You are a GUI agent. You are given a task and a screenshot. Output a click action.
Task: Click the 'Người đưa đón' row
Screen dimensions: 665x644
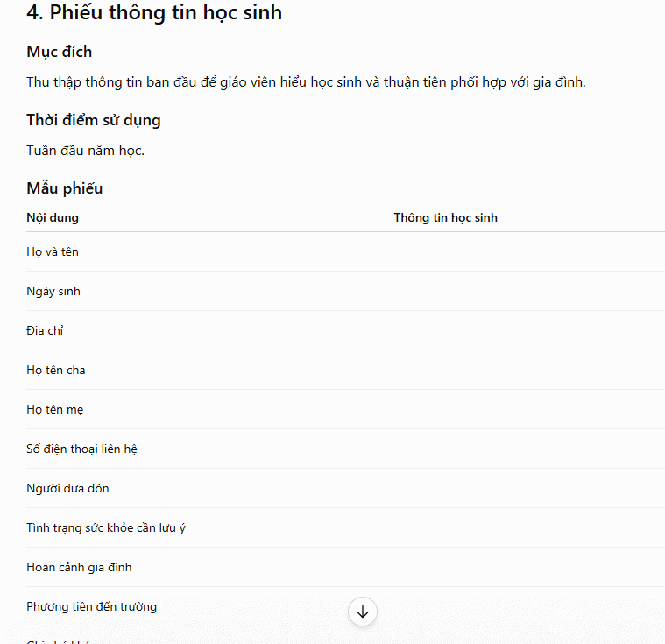coord(346,489)
